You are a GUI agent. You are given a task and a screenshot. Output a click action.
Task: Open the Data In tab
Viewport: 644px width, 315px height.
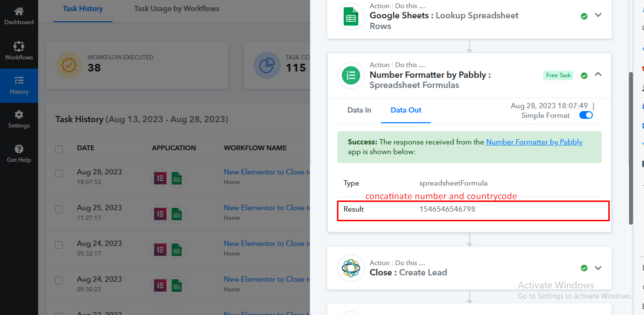(x=359, y=110)
